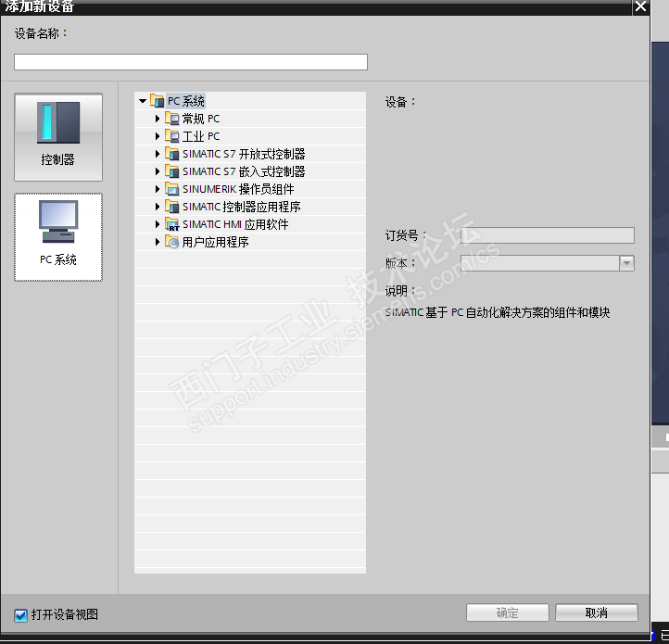The width and height of the screenshot is (669, 644).
Task: Click the 订货号 field
Action: pos(548,235)
